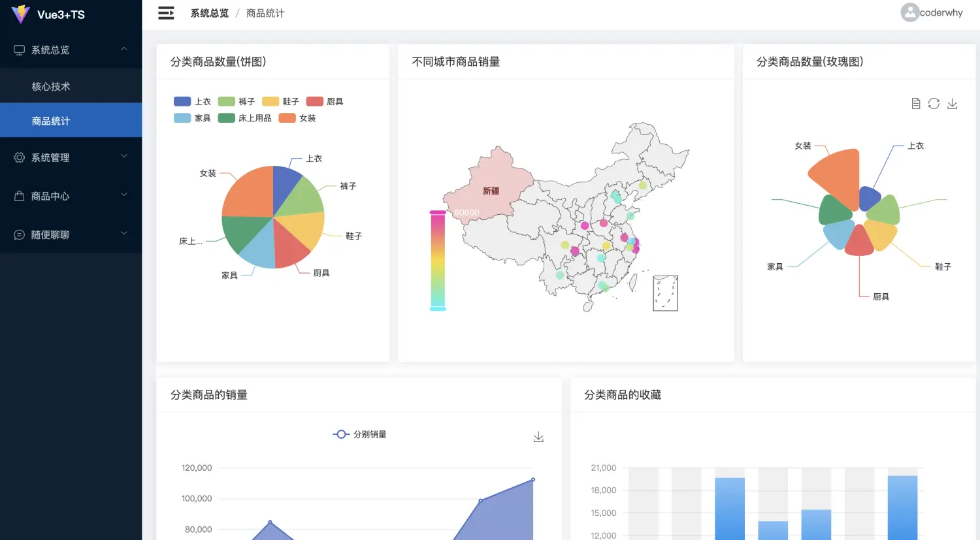Screen dimensions: 980x540
Task: Toggle 上衣 legend item in pie chart
Action: click(x=192, y=101)
